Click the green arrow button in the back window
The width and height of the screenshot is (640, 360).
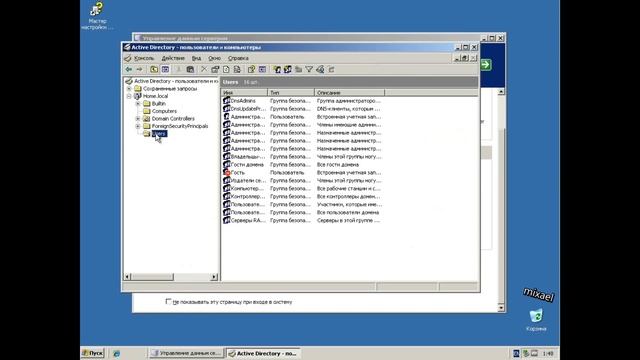(486, 64)
